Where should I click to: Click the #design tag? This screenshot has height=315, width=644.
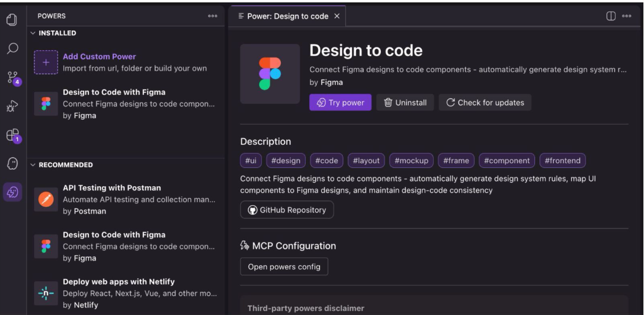[286, 160]
